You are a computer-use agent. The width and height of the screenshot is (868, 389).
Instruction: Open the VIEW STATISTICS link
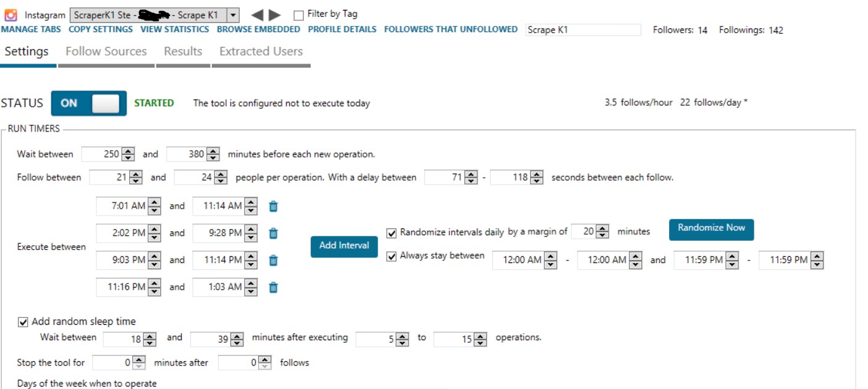pyautogui.click(x=175, y=29)
